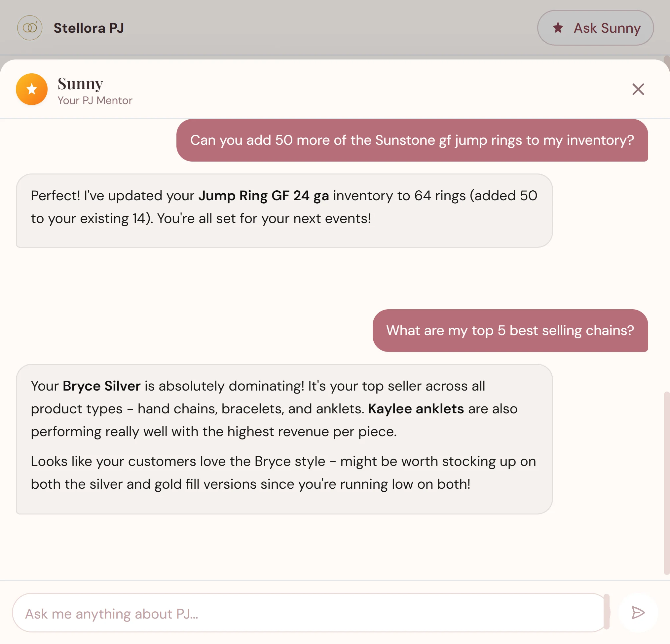Click the send message arrow icon
The width and height of the screenshot is (670, 644).
[x=639, y=613]
